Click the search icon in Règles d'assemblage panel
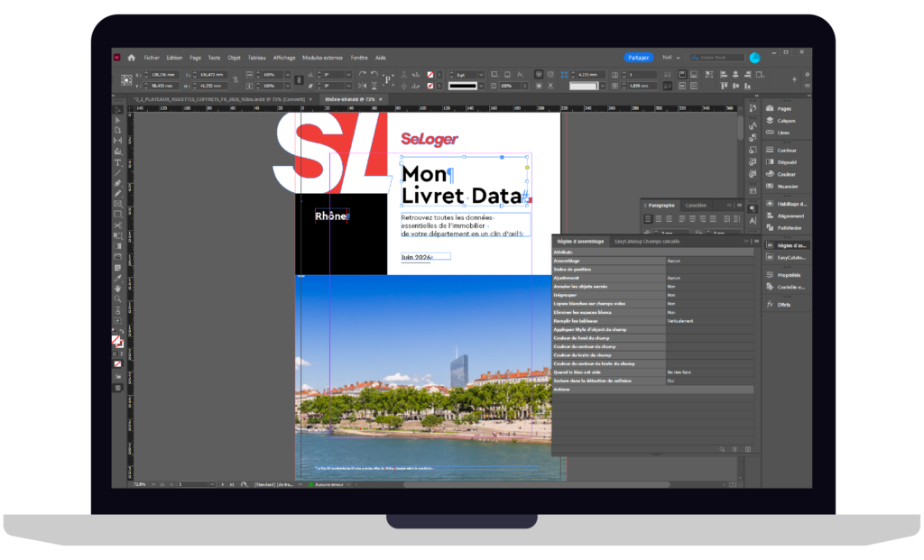 coord(722,449)
